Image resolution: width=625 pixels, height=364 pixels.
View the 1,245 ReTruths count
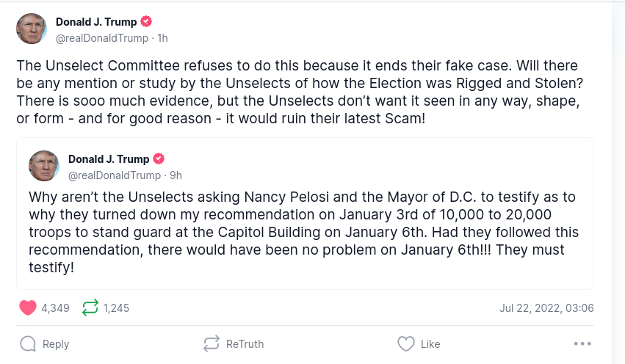pyautogui.click(x=116, y=308)
